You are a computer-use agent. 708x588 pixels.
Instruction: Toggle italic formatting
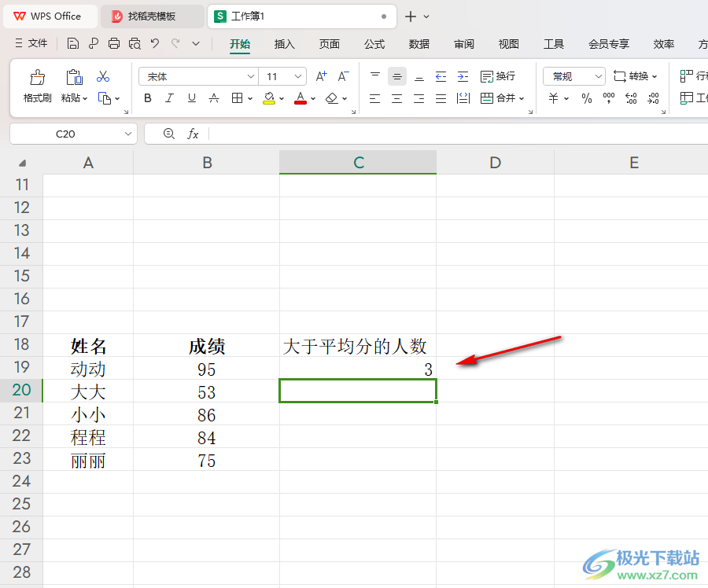[x=169, y=98]
